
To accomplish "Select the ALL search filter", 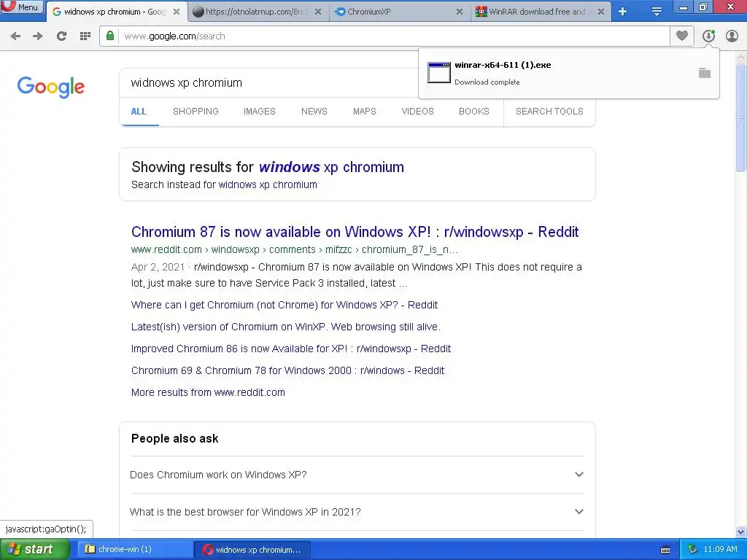I will [139, 112].
